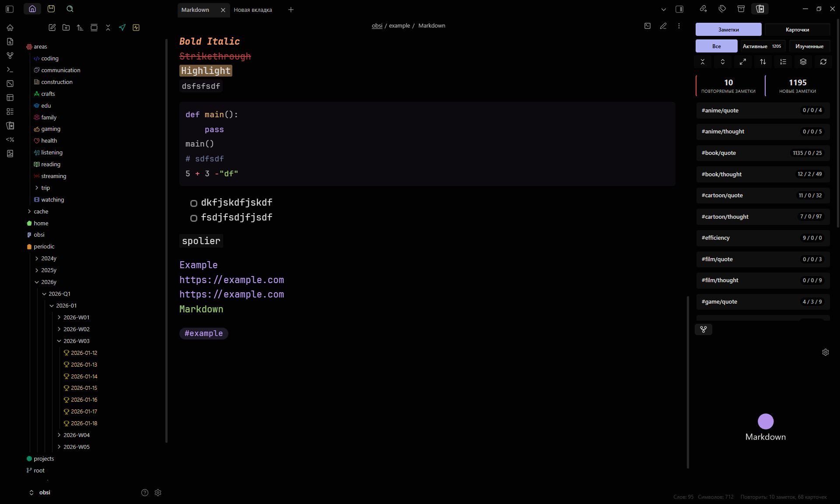Viewport: 840px width, 504px height.
Task: Expand the 2026-W04 folder
Action: click(59, 435)
